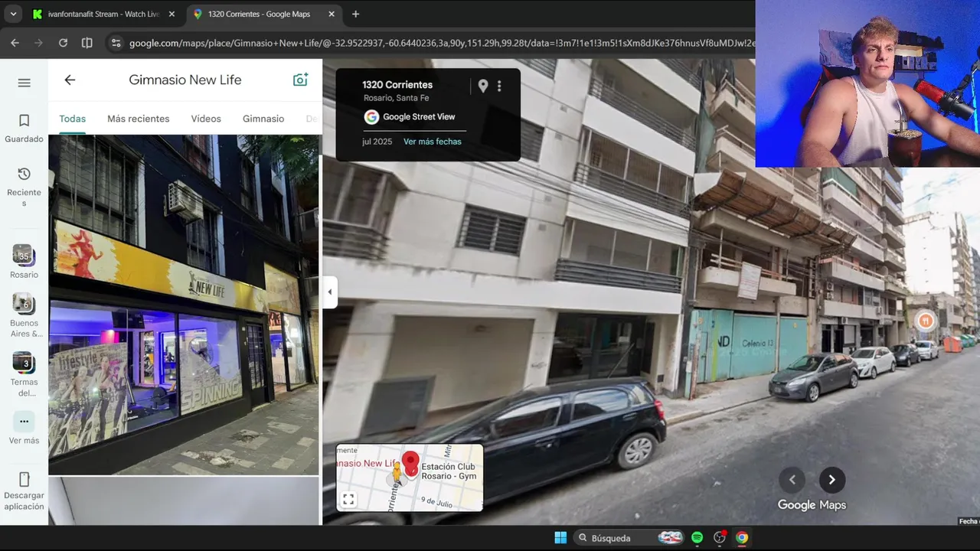Open a new Chrome tab
Screen dimensions: 980x551
point(355,14)
